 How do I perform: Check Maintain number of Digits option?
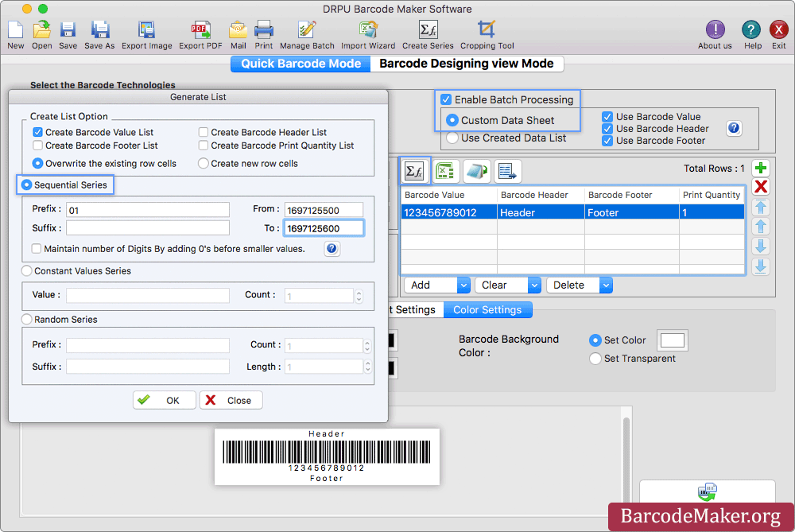(x=37, y=248)
